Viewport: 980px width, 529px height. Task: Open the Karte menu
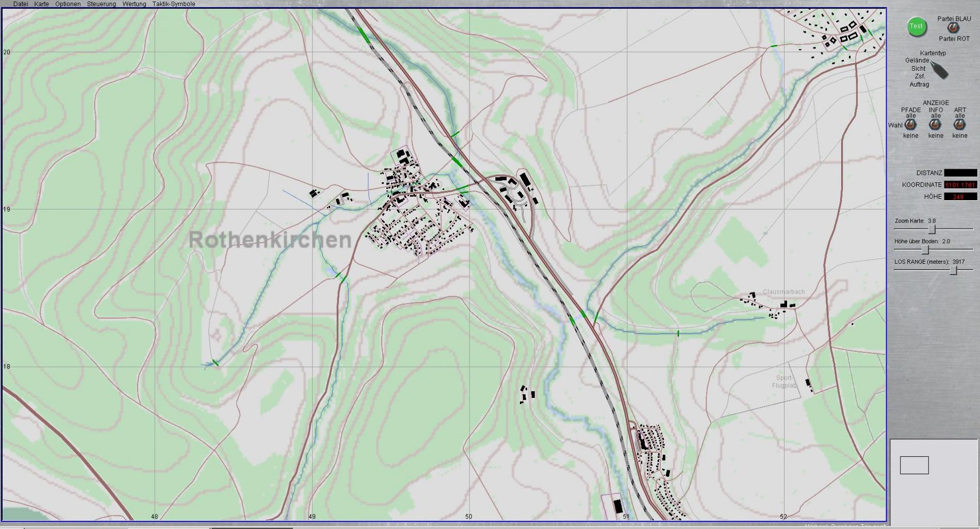(41, 4)
